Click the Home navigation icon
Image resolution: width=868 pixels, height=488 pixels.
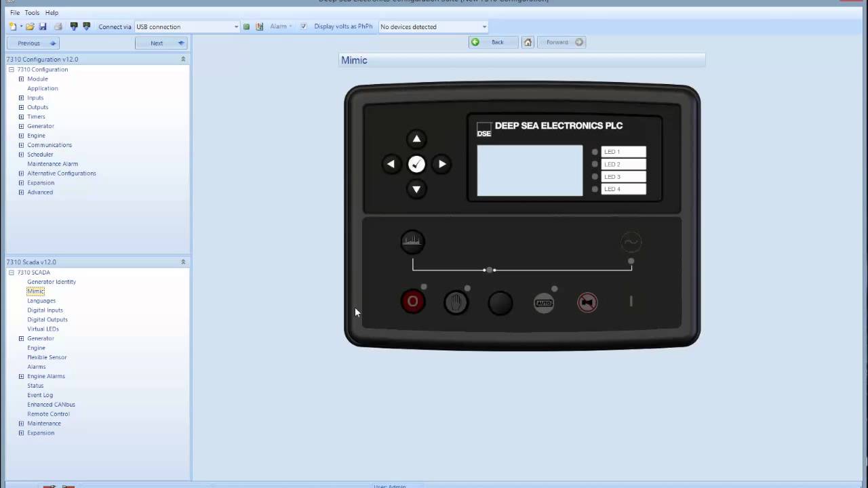coord(528,42)
